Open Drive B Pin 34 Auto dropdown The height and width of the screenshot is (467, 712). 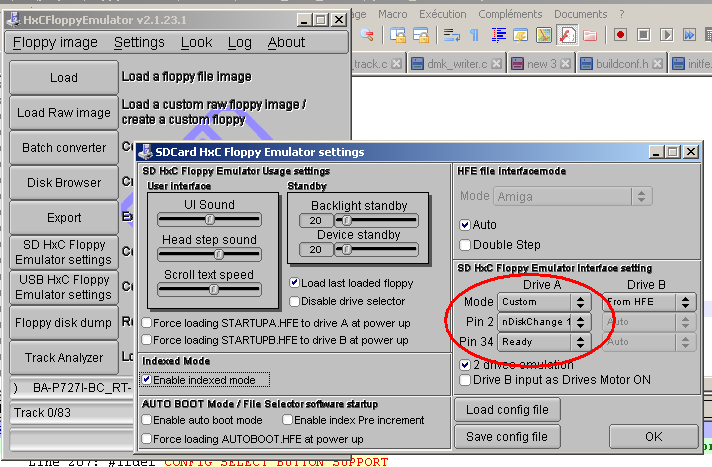[x=649, y=342]
